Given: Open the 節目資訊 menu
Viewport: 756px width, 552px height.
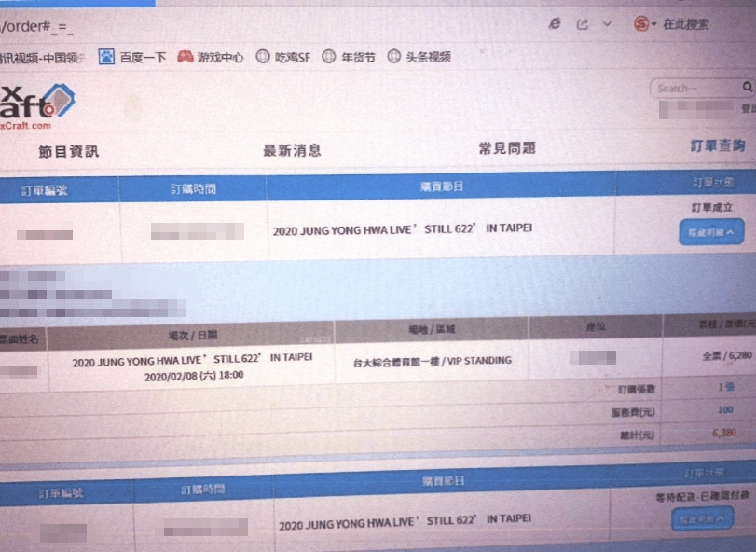Looking at the screenshot, I should coord(69,152).
